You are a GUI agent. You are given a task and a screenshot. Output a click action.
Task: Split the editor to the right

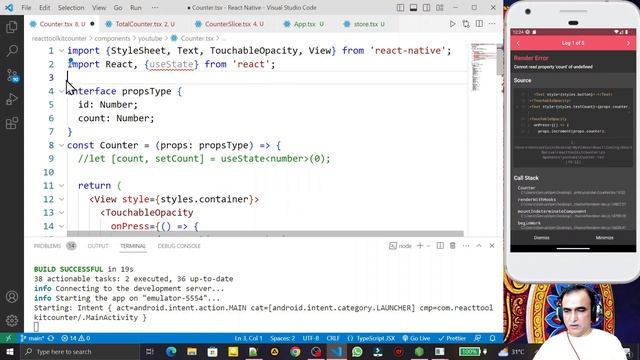479,24
